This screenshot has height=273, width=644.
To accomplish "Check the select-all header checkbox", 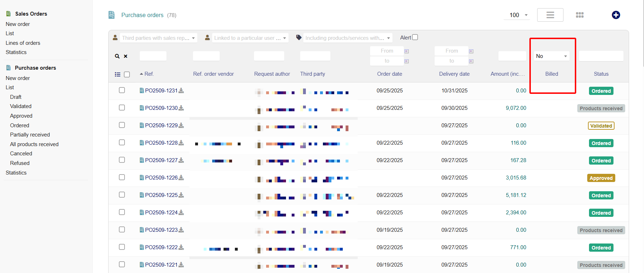I will click(x=127, y=74).
